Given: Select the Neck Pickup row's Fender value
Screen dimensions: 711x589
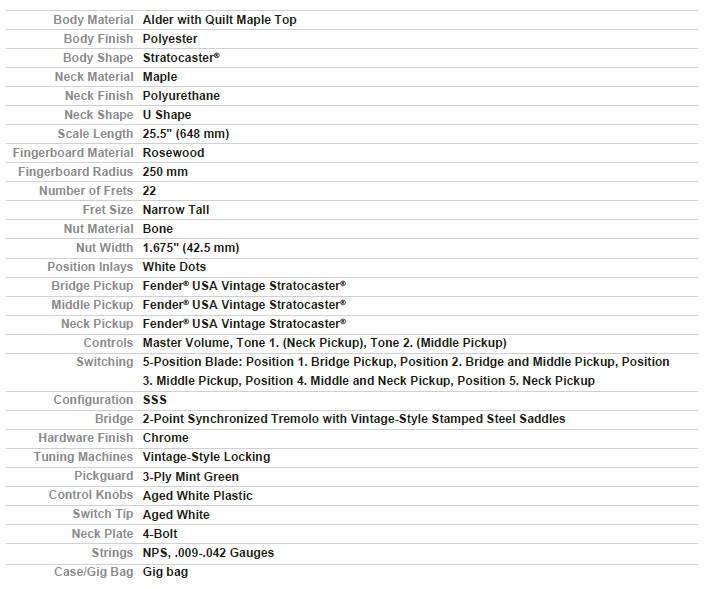Looking at the screenshot, I should click(244, 325).
